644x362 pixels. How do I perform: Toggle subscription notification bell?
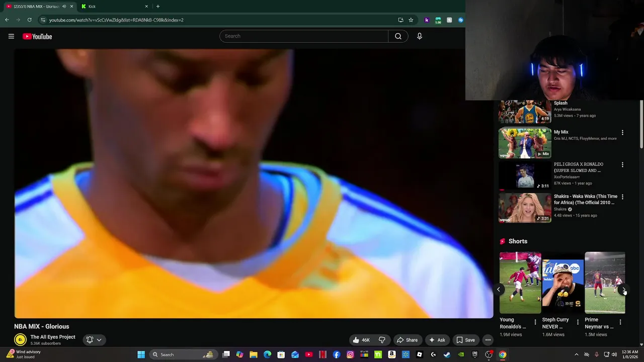pos(90,340)
